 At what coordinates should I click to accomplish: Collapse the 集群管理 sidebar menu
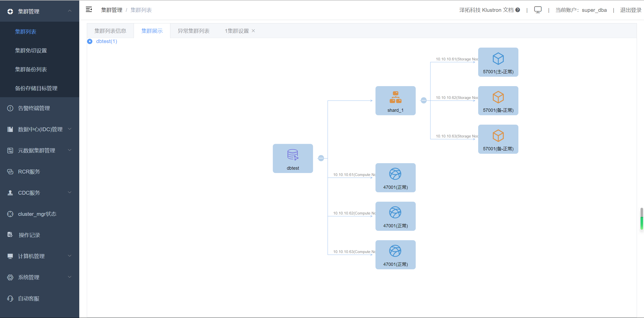click(x=70, y=11)
